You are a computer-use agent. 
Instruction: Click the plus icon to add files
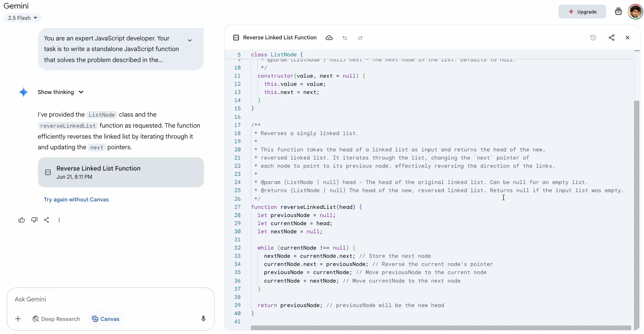[18, 319]
